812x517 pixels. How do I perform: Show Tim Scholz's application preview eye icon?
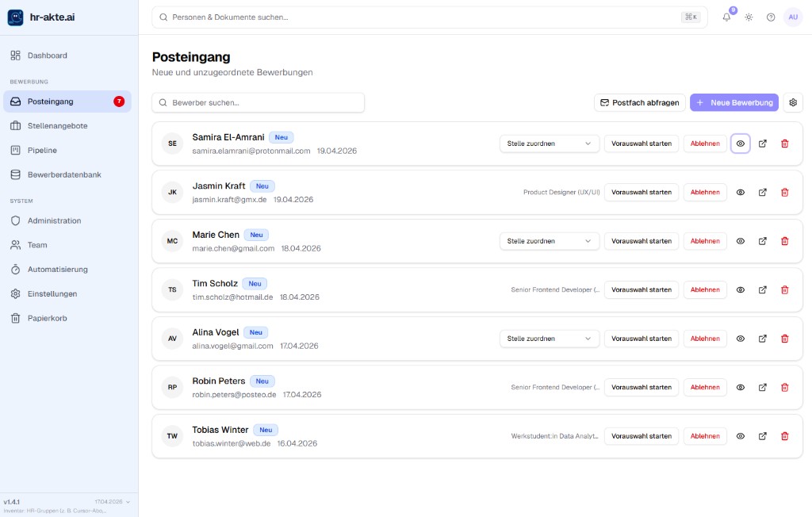pyautogui.click(x=741, y=290)
